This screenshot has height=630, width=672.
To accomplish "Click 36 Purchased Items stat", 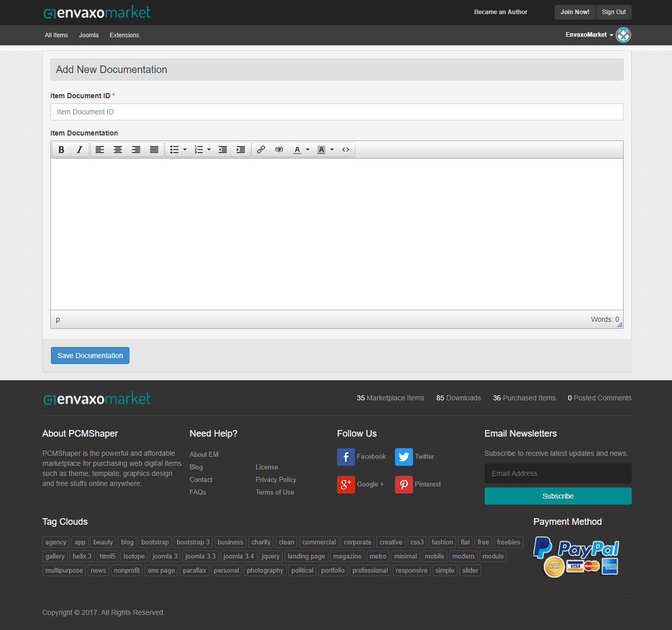I will click(524, 398).
